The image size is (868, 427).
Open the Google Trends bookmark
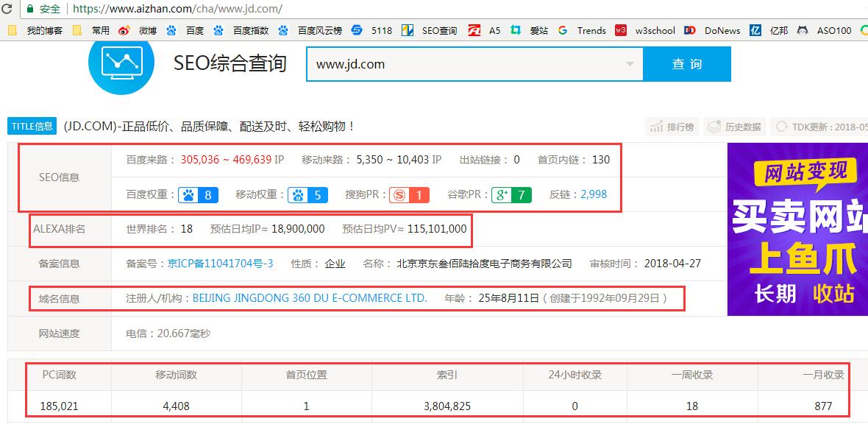[582, 30]
